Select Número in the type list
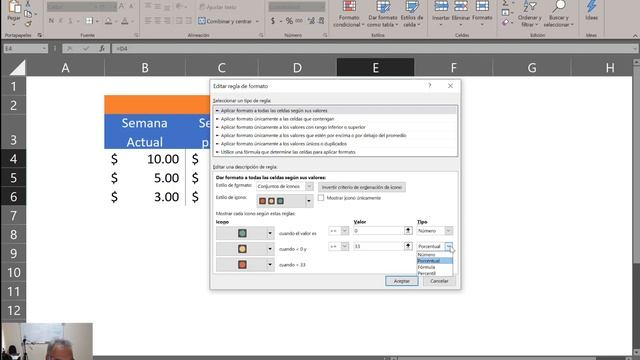This screenshot has width=640, height=360. coord(435,255)
